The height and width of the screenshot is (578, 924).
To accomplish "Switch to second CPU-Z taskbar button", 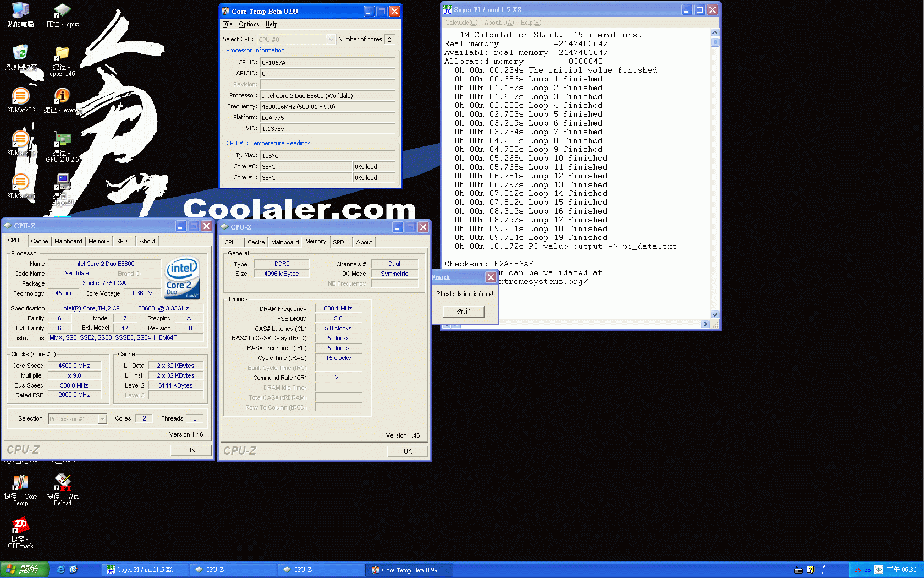I will click(x=321, y=570).
